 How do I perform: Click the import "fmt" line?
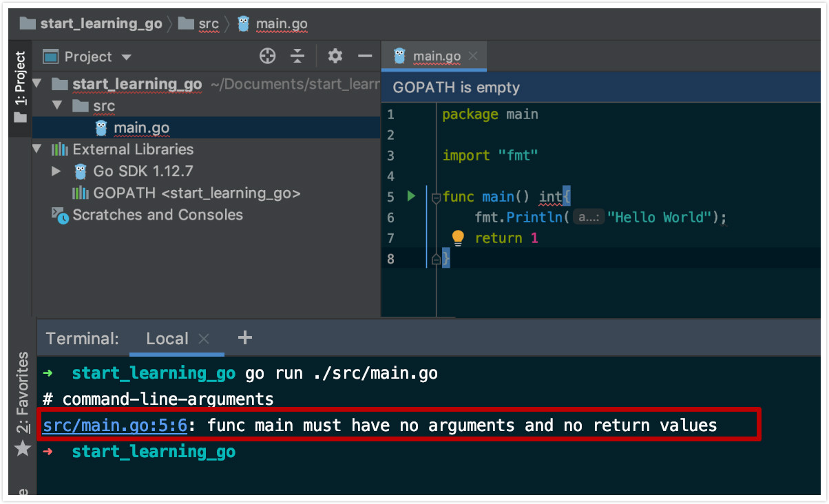(x=490, y=156)
